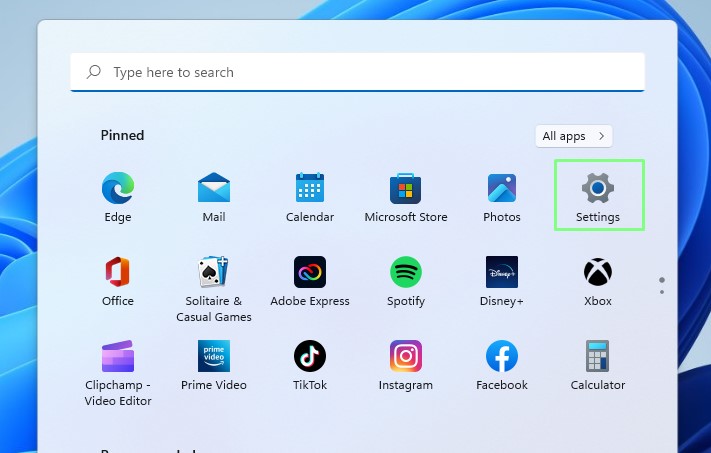Go to next pinned page dot
Image resolution: width=711 pixels, height=453 pixels.
(x=662, y=292)
